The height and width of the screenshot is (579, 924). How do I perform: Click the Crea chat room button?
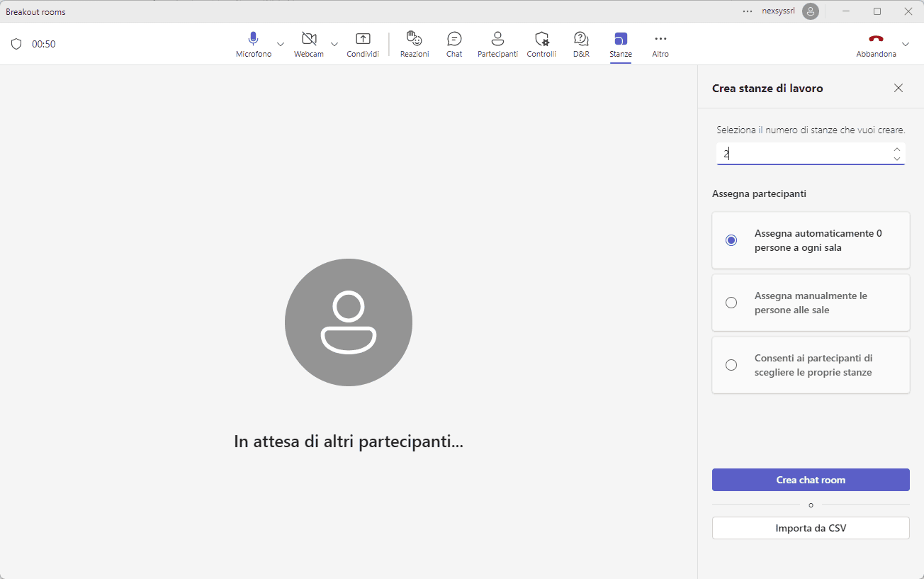811,480
